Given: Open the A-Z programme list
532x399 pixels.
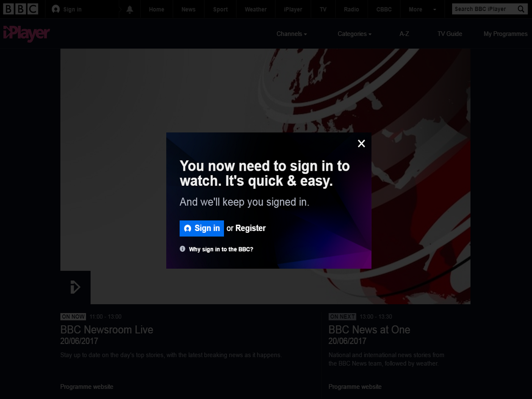Looking at the screenshot, I should [x=404, y=34].
